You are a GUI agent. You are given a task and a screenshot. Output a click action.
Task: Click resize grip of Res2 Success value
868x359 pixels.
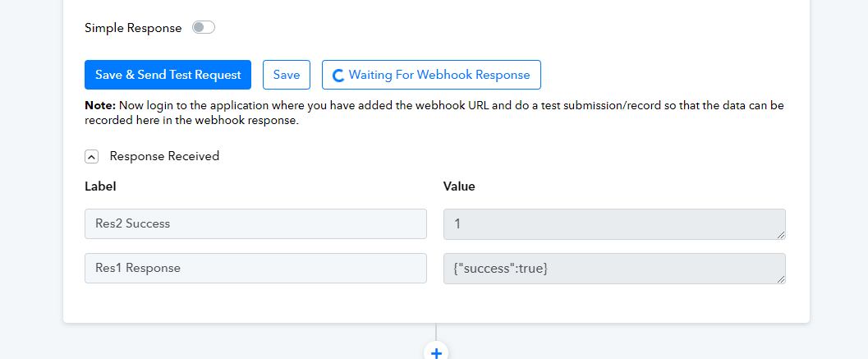click(x=780, y=235)
